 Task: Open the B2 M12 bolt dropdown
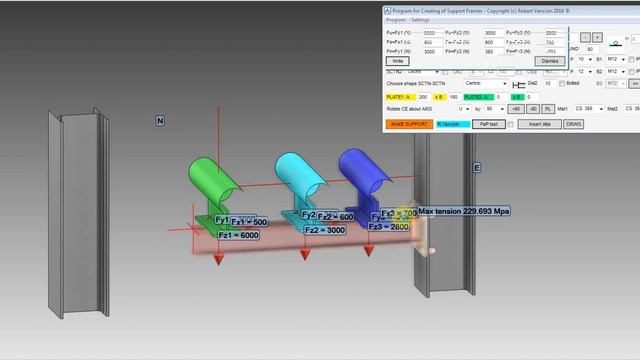616,72
